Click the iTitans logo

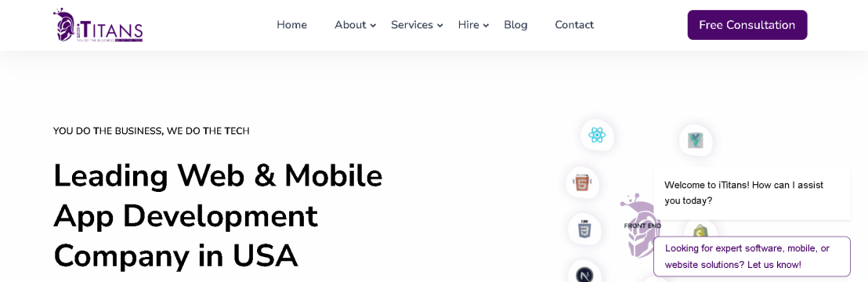[x=98, y=25]
